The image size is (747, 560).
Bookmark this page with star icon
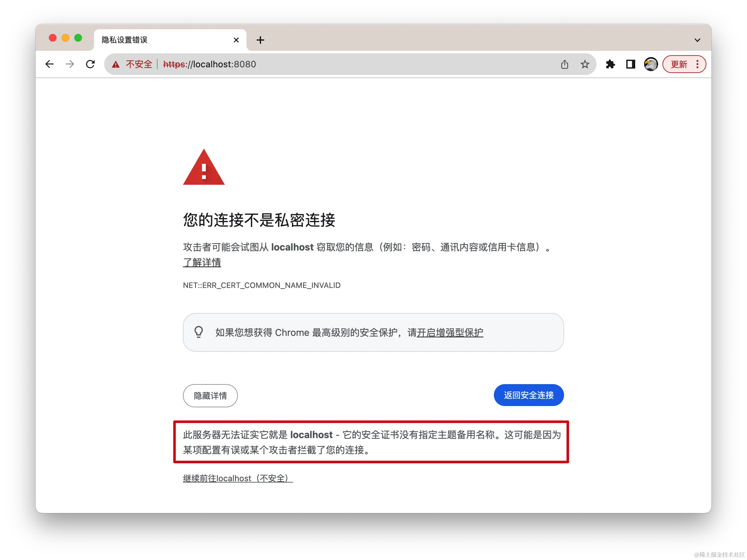585,64
